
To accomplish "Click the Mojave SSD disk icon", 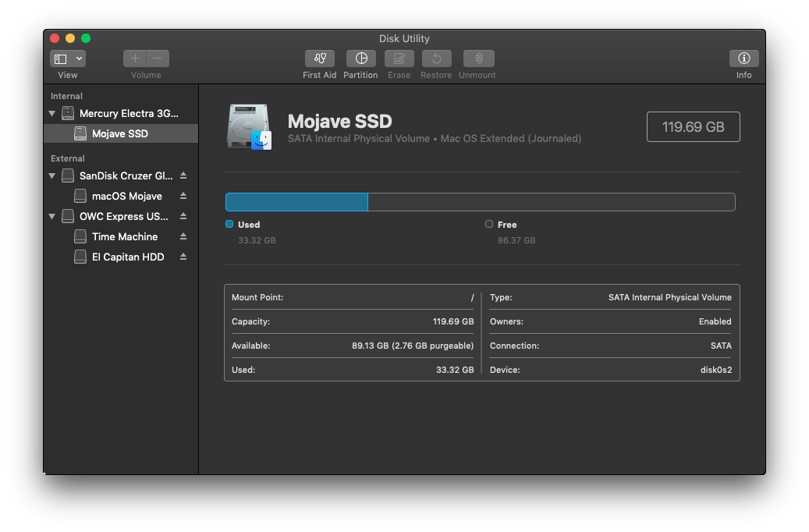I will coord(249,127).
